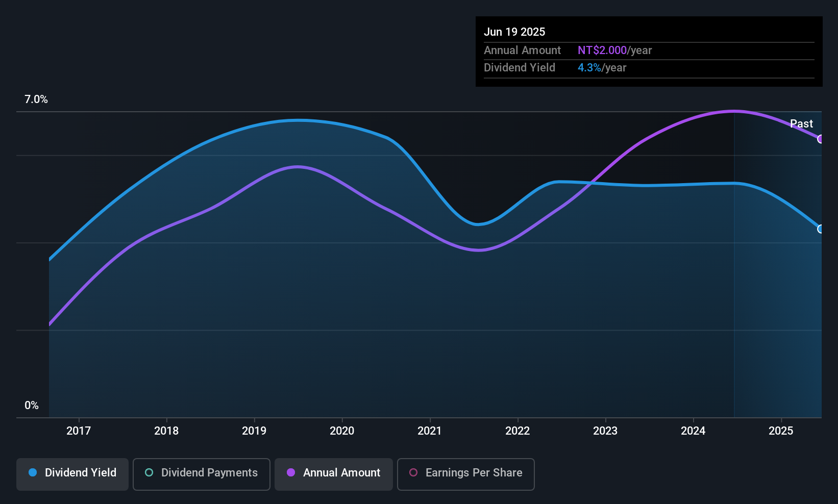Select the blue Dividend Yield endpoint marker
Screen dimensions: 838x504
pos(821,229)
